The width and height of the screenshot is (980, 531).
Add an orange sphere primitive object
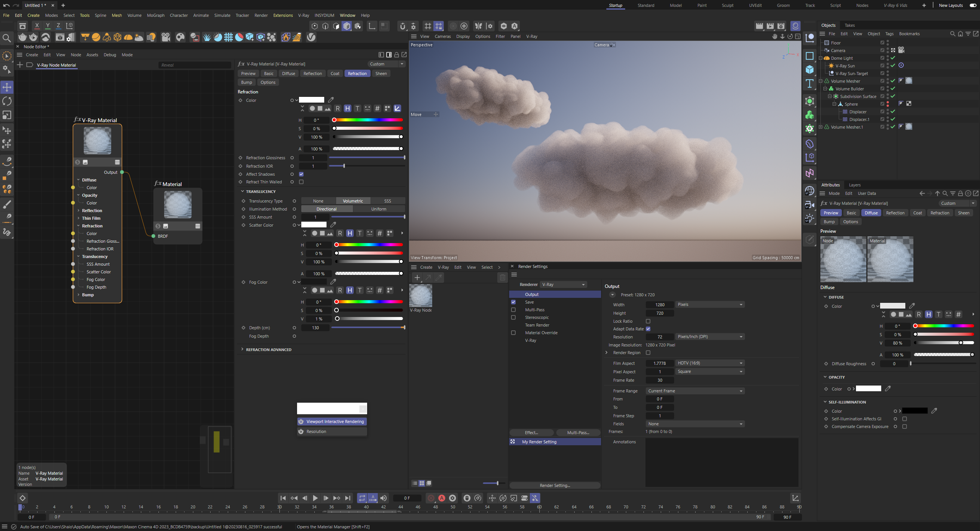pos(96,37)
